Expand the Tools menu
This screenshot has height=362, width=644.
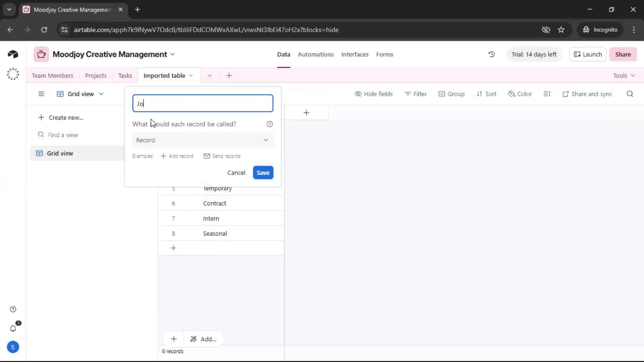[x=624, y=75]
